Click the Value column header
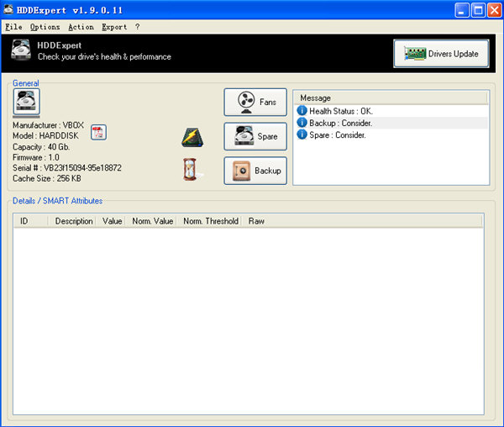 (111, 221)
